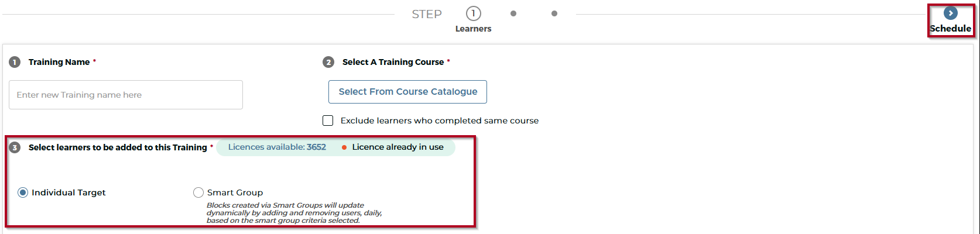Viewport: 980px width, 234px height.
Task: Click the number 3 badge beside Select learners
Action: [15, 147]
